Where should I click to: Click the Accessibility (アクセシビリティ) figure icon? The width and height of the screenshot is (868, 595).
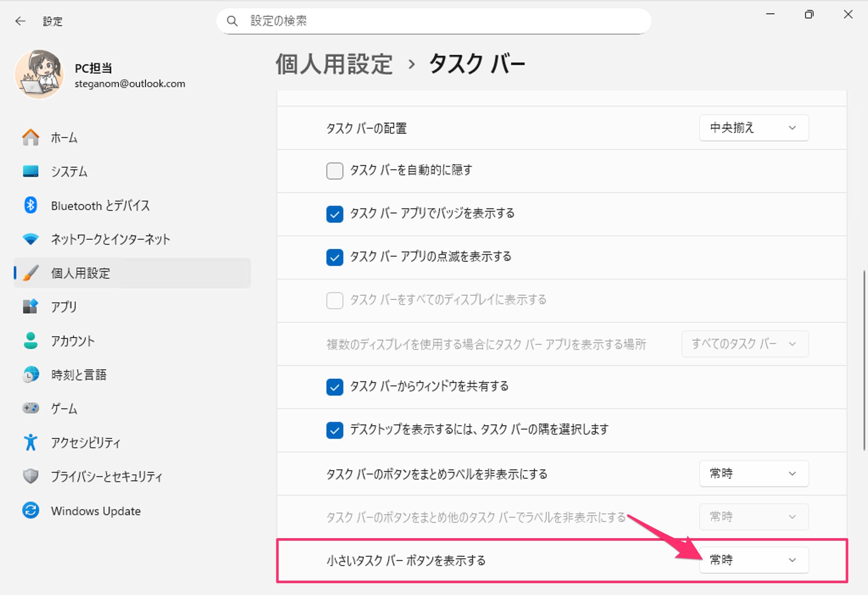click(31, 442)
